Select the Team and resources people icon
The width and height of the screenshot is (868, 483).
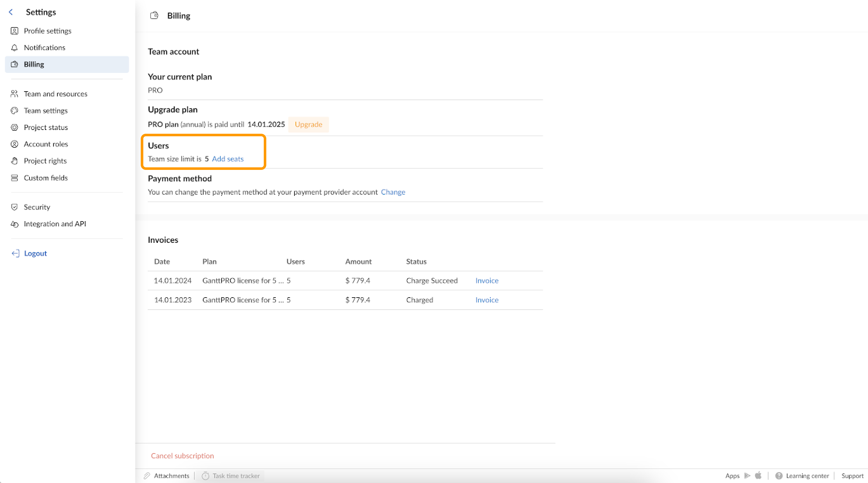pos(15,93)
